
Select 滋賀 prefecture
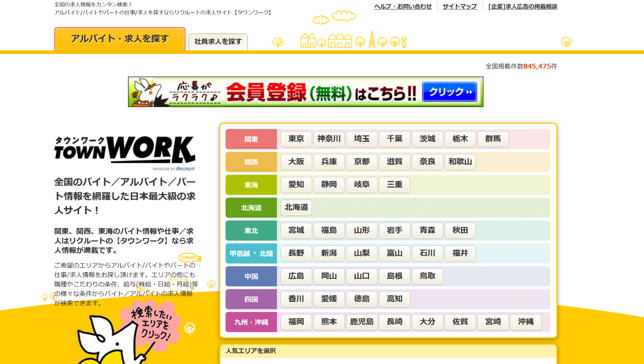tap(394, 162)
